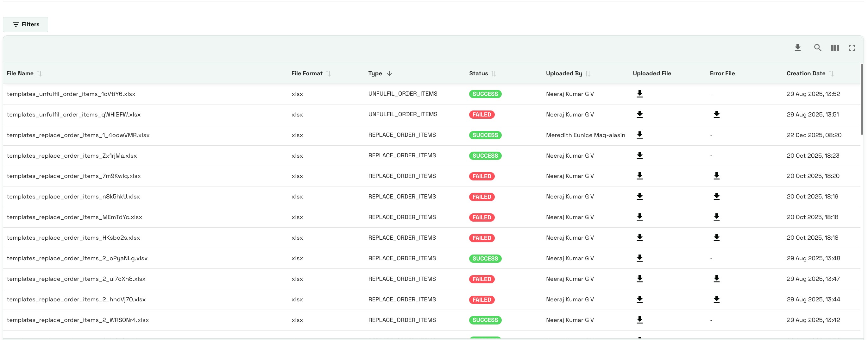Download uploaded file for replace_order_items_2_ul7cXh8.xlsx
This screenshot has height=340, width=868.
coord(639,279)
